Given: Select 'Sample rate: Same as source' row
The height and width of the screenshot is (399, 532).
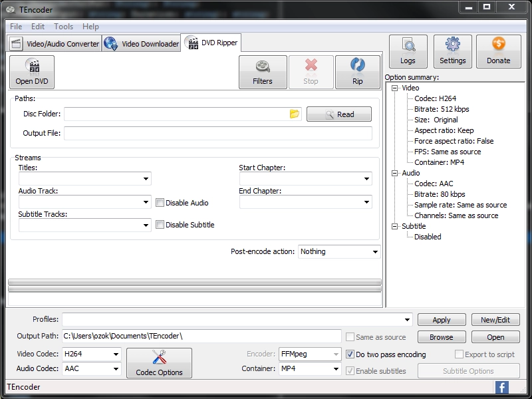Looking at the screenshot, I should tap(460, 205).
